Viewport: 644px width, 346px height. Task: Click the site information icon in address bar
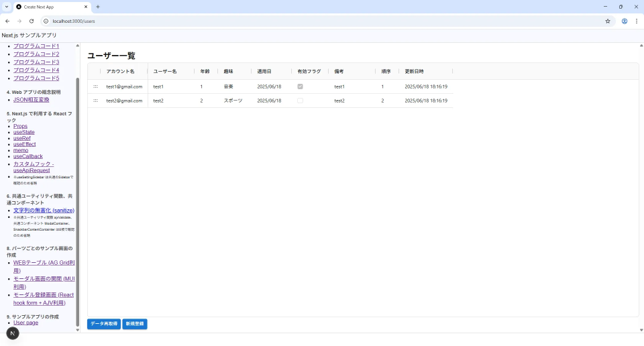[46, 21]
